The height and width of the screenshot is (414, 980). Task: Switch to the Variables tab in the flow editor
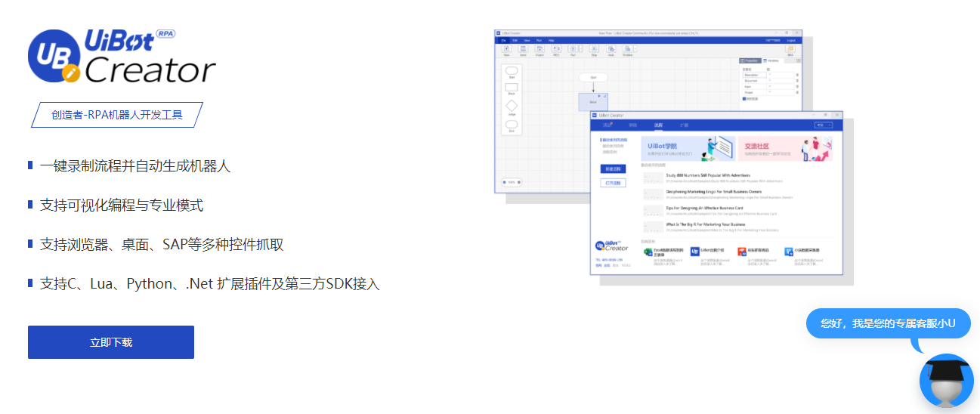coord(774,60)
